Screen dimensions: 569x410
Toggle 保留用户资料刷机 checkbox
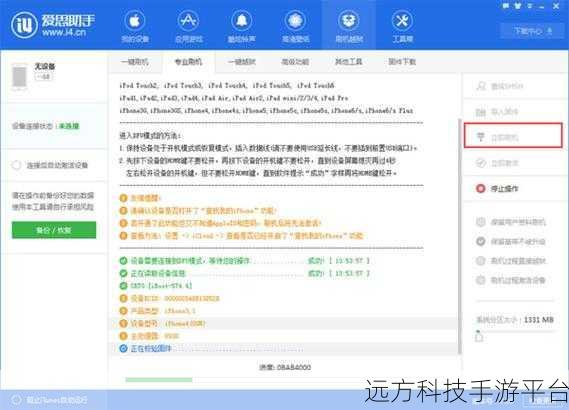(x=480, y=222)
